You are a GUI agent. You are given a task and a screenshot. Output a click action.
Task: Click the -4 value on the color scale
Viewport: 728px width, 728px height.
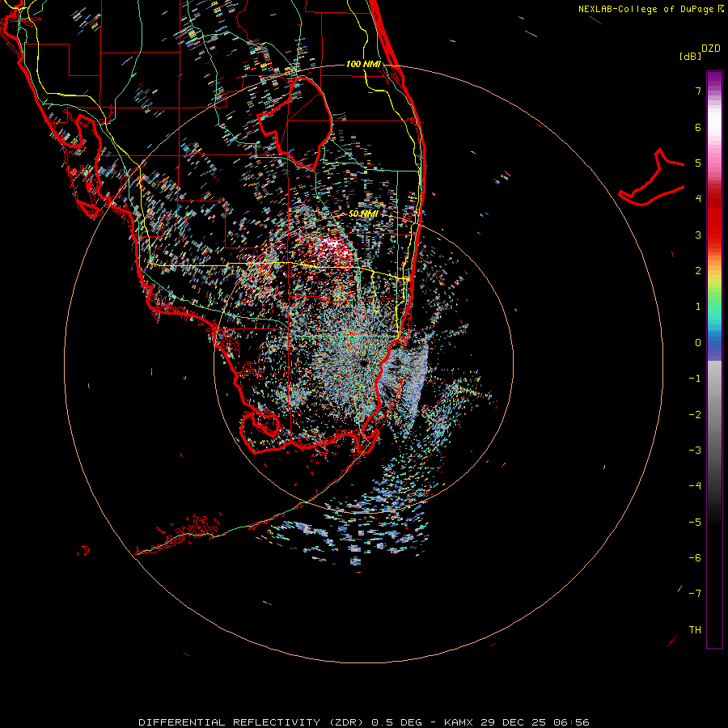[695, 486]
